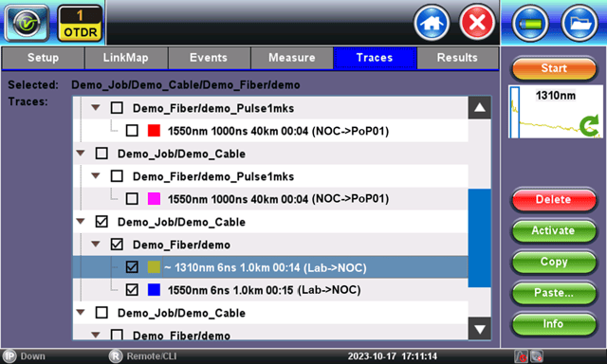Image resolution: width=607 pixels, height=364 pixels.
Task: Click the active Traces tab
Action: (375, 58)
